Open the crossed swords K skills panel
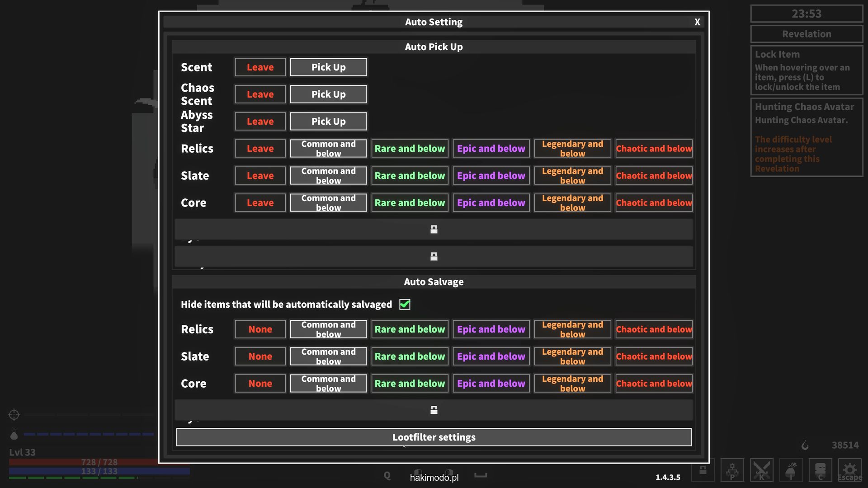868x488 pixels. pos(761,470)
